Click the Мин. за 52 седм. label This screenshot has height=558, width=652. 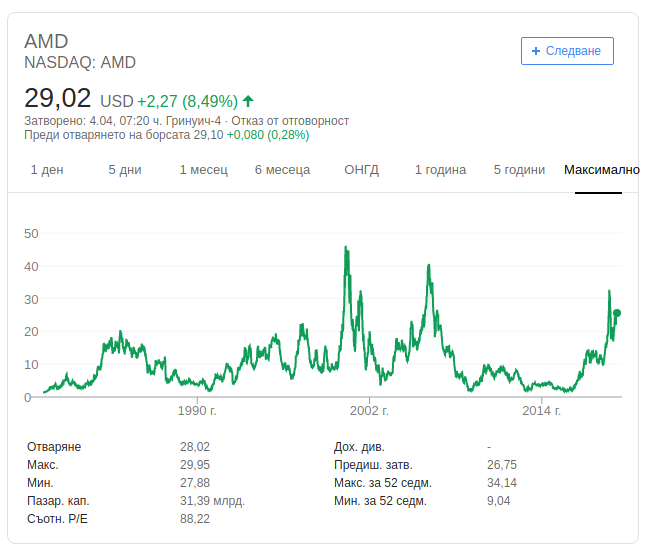click(x=380, y=501)
